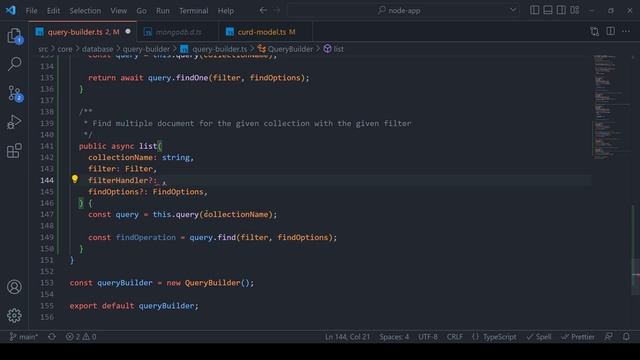Open the File menu
640x360 pixels.
[x=31, y=11]
